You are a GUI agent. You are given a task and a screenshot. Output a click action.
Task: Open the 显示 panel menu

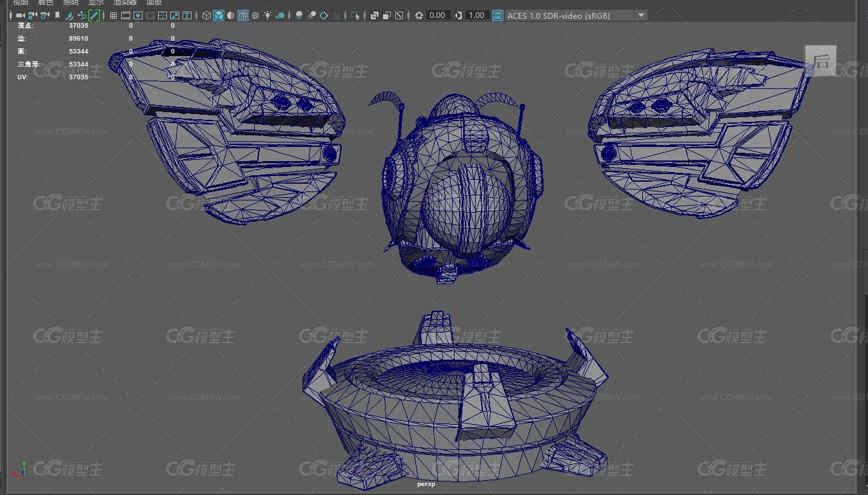pyautogui.click(x=96, y=3)
